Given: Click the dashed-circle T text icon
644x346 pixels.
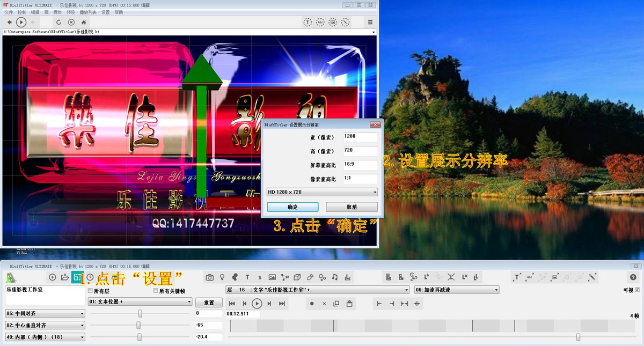Looking at the screenshot, I should coord(308,22).
